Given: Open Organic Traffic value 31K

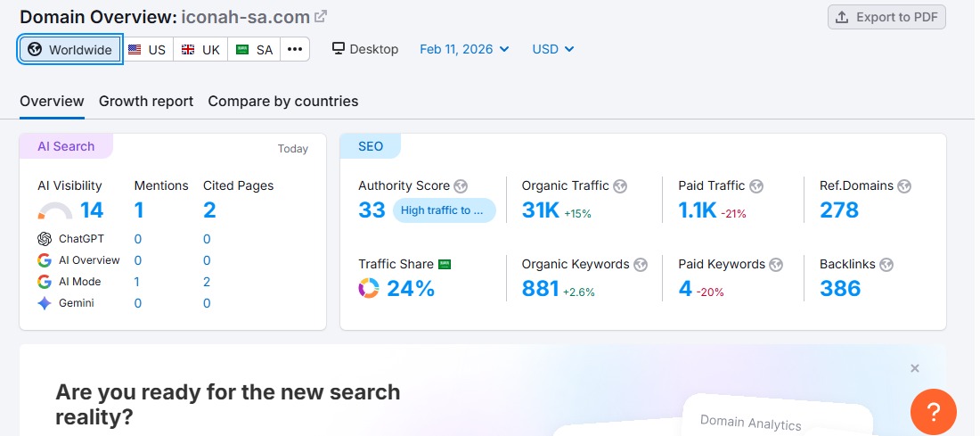Looking at the screenshot, I should tap(541, 210).
